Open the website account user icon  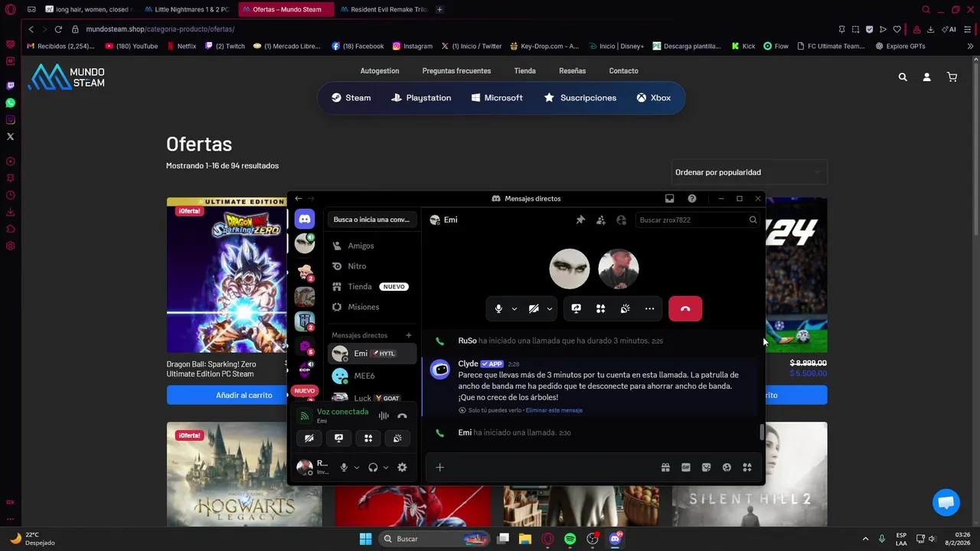pos(926,77)
